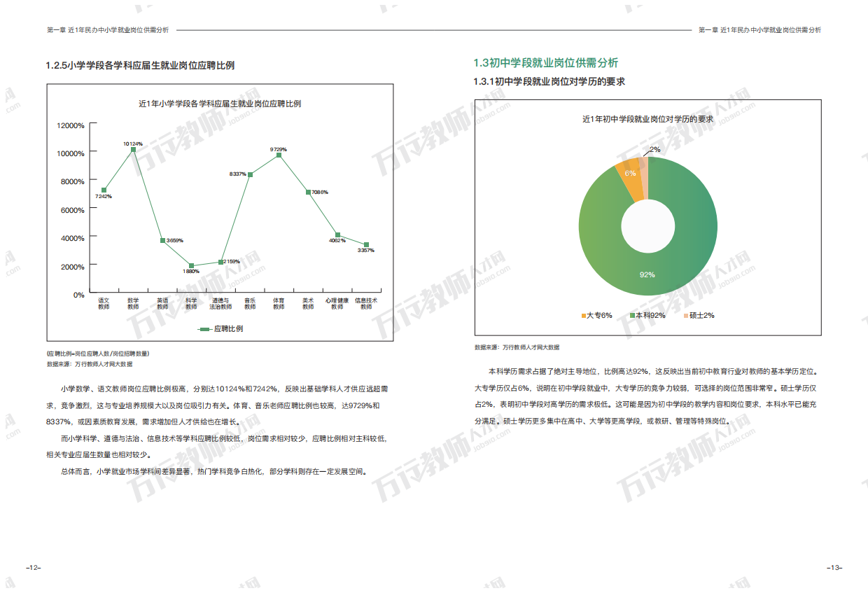Click the line chart title 近1年小学学段各学科应届生就业岗位应聘比例
Viewport: 868px width, 593px height.
(x=220, y=104)
